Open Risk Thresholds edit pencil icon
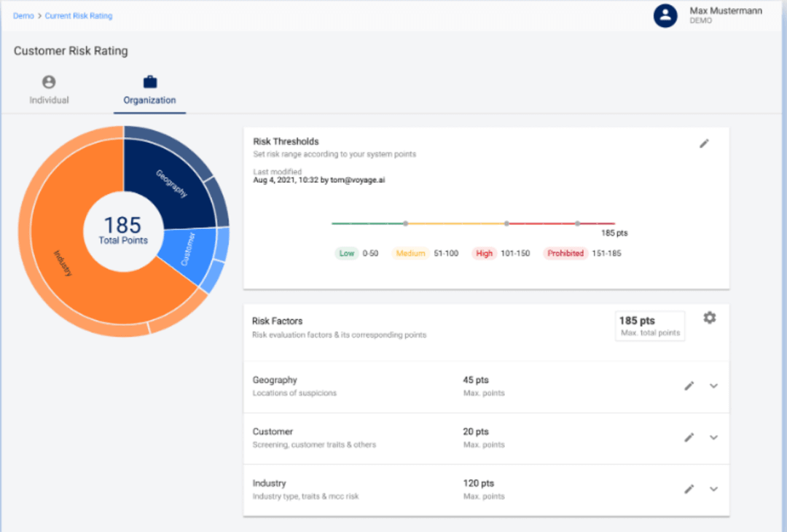 pyautogui.click(x=704, y=144)
